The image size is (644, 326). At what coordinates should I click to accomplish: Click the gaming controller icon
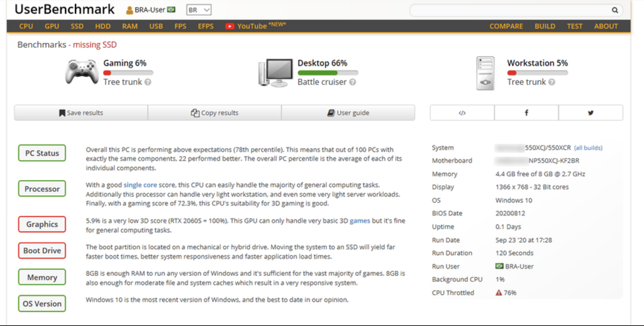click(82, 72)
